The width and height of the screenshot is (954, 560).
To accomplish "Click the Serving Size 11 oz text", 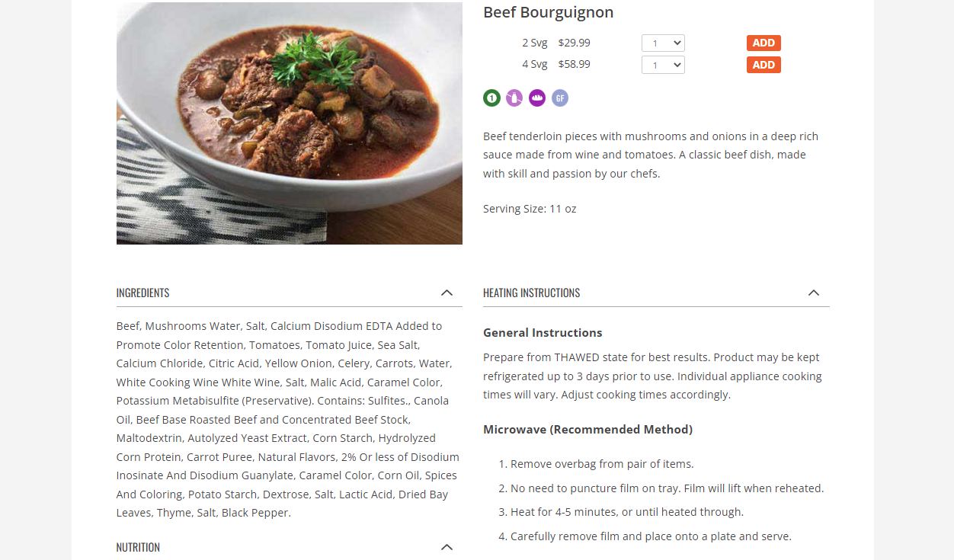I will click(x=530, y=209).
